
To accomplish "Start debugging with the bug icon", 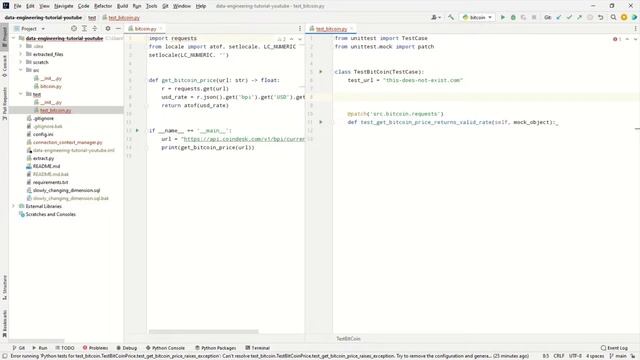I will point(513,18).
